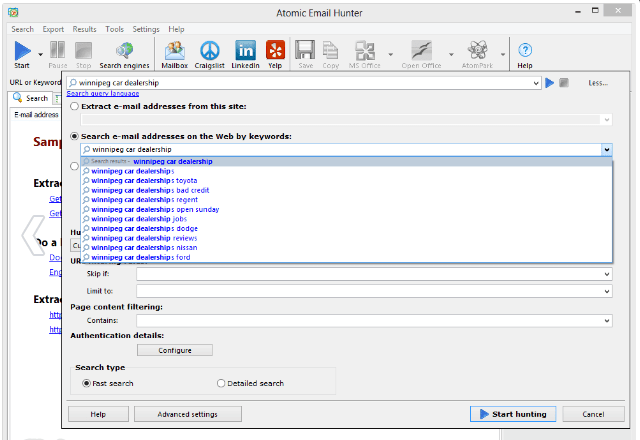This screenshot has height=440, width=640.
Task: Choose suggestion 'winnipeg car dealerships regent'
Action: point(347,200)
